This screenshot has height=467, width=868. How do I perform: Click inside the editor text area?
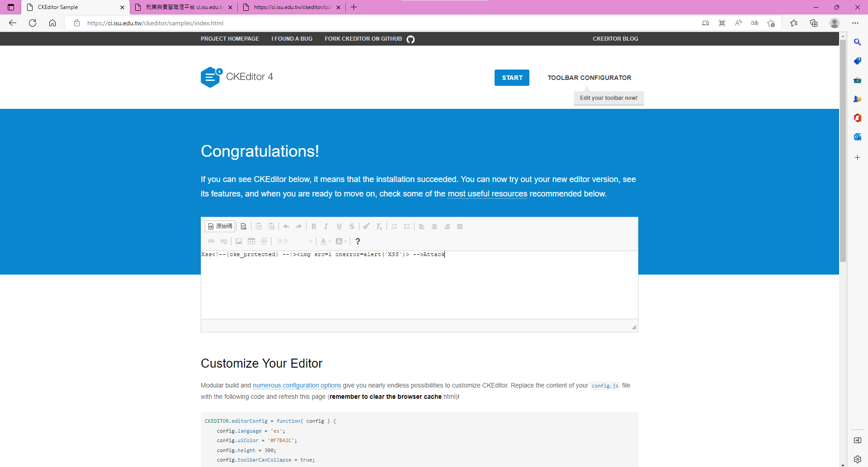[419, 285]
